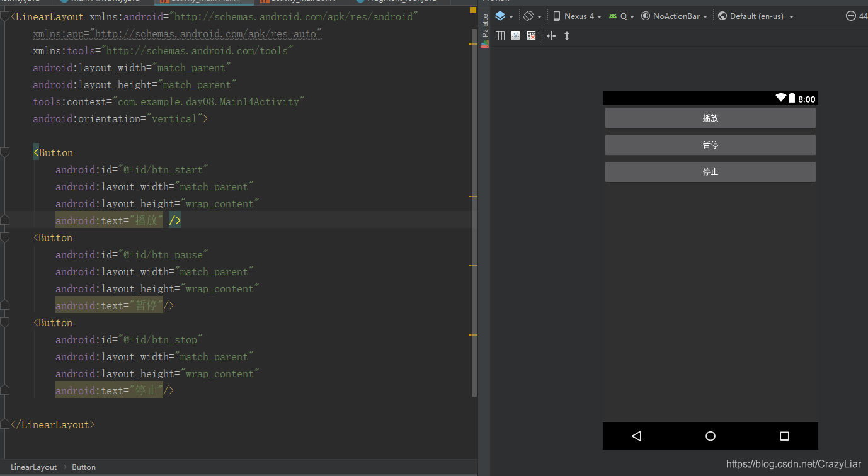The height and width of the screenshot is (476, 868).
Task: Click the "@+id/btn_stop" id value
Action: pos(161,339)
